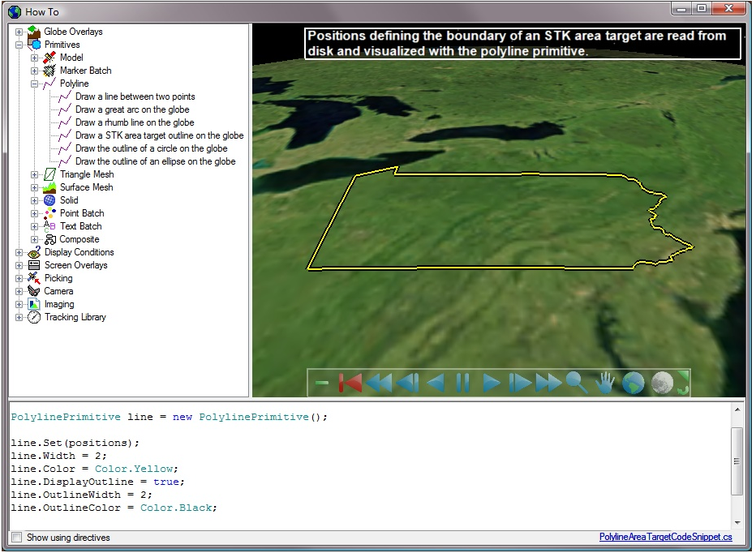
Task: Expand the Solid node
Action: pos(34,200)
